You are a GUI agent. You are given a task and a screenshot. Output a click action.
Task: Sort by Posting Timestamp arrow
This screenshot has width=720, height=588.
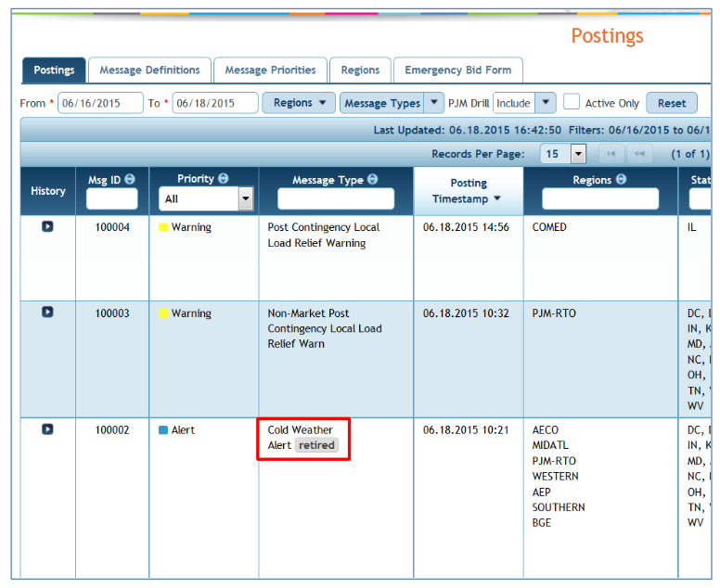[496, 198]
